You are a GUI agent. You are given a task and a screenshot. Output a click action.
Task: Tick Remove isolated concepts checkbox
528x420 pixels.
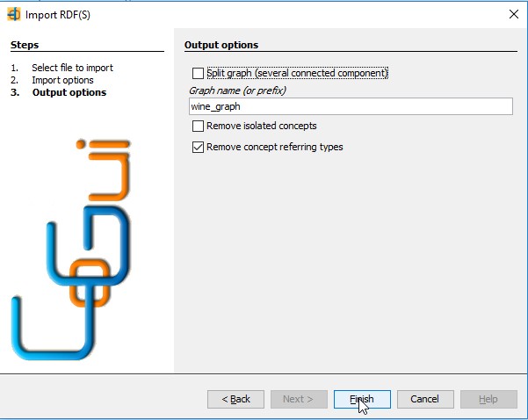[198, 126]
